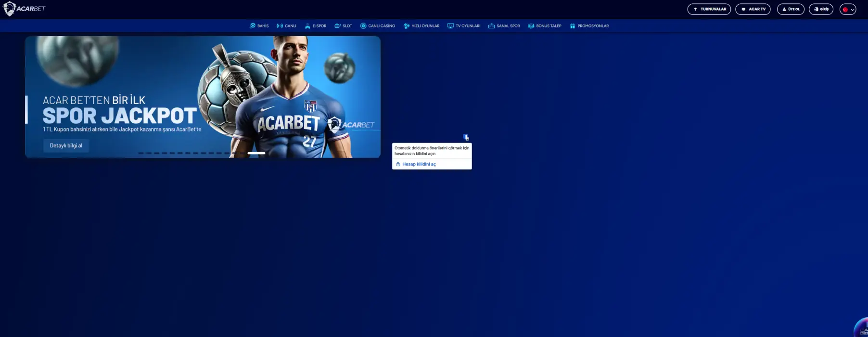Click the gamepad icon beside E-Spor

pyautogui.click(x=307, y=26)
